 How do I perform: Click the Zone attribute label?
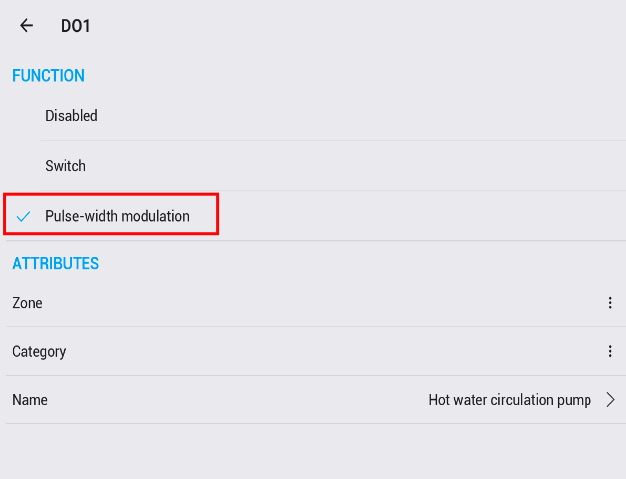pyautogui.click(x=27, y=303)
